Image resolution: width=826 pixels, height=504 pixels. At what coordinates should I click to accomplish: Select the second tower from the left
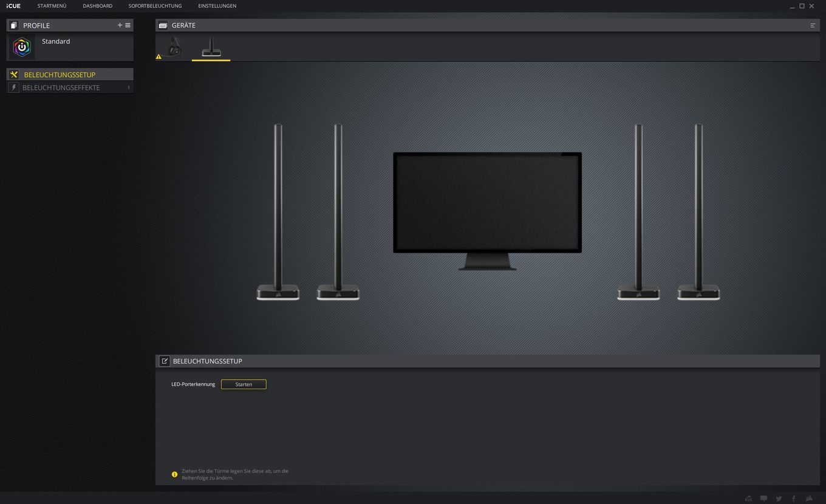pyautogui.click(x=338, y=212)
